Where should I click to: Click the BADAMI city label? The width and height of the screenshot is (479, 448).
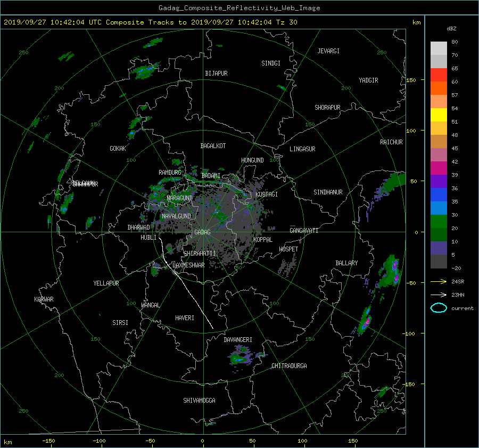point(211,176)
